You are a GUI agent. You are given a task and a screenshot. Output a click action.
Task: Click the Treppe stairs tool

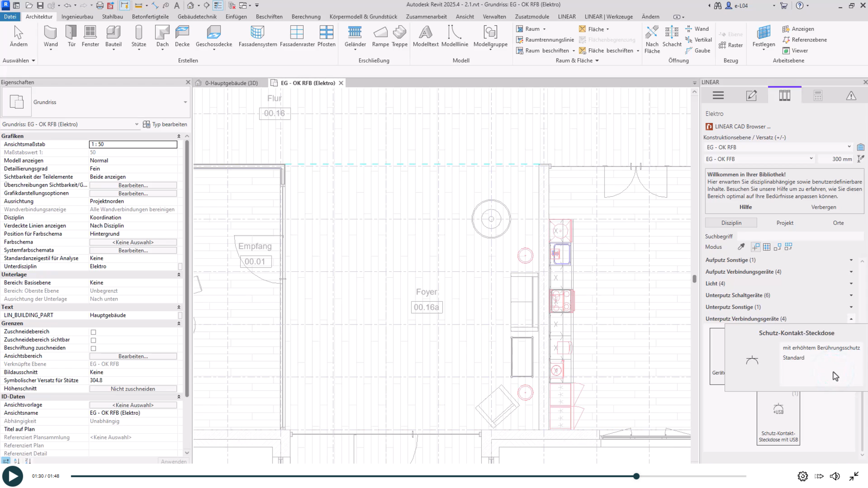point(399,36)
